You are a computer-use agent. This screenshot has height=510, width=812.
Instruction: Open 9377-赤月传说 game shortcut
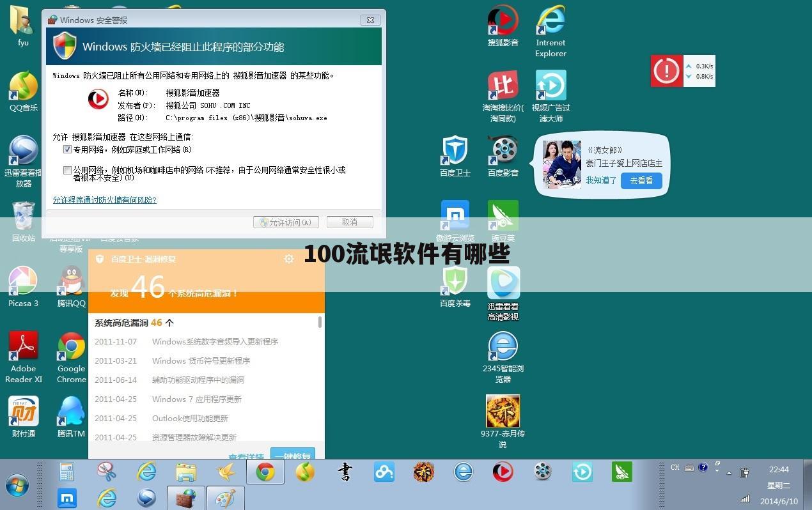(x=503, y=422)
